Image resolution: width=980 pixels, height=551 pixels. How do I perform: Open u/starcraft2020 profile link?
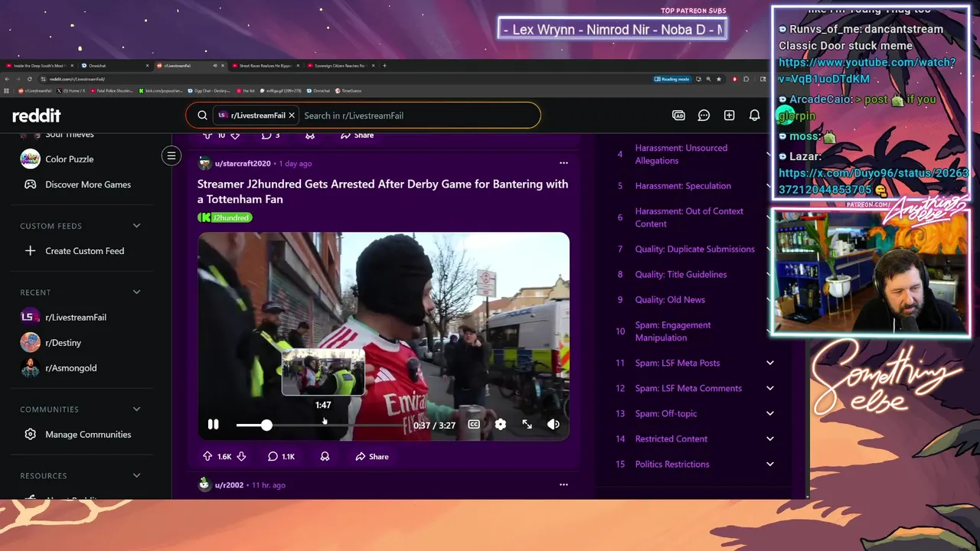(x=242, y=164)
